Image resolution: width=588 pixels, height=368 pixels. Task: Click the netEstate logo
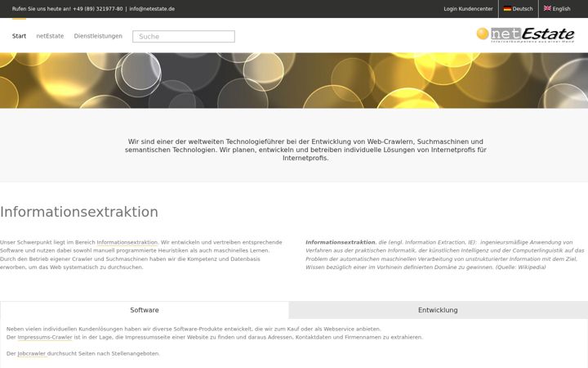tap(525, 35)
